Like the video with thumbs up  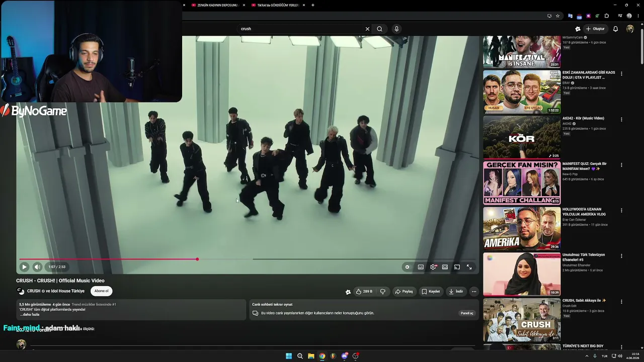click(x=364, y=292)
